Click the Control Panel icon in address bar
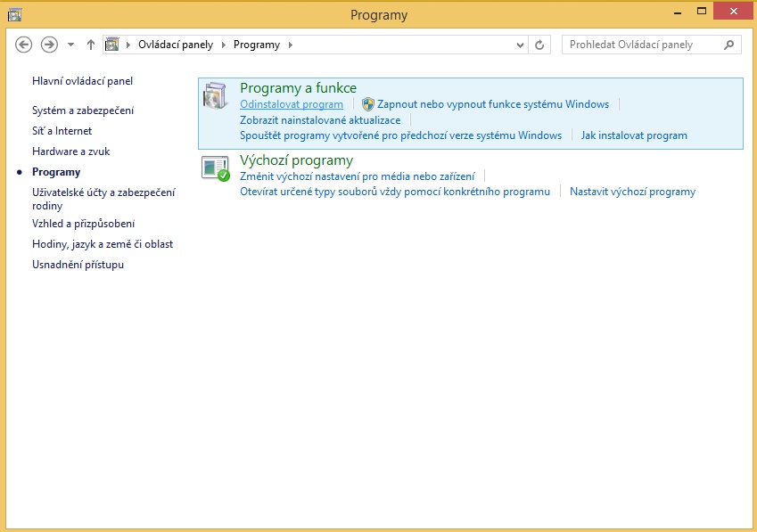 [112, 45]
